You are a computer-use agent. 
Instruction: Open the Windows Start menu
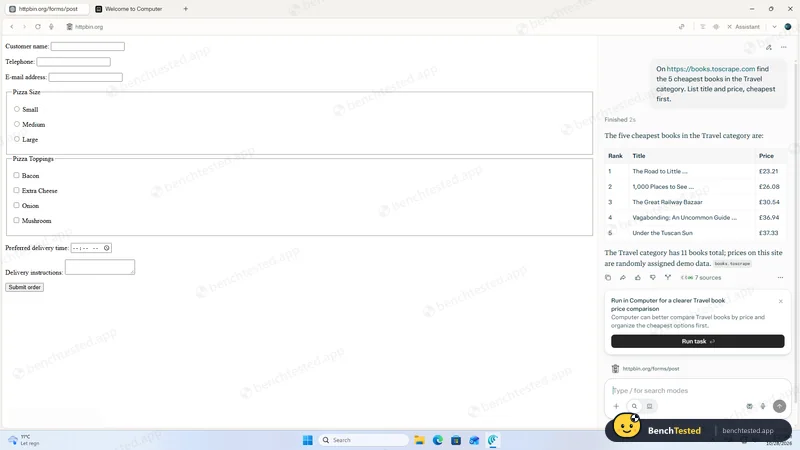(x=308, y=440)
